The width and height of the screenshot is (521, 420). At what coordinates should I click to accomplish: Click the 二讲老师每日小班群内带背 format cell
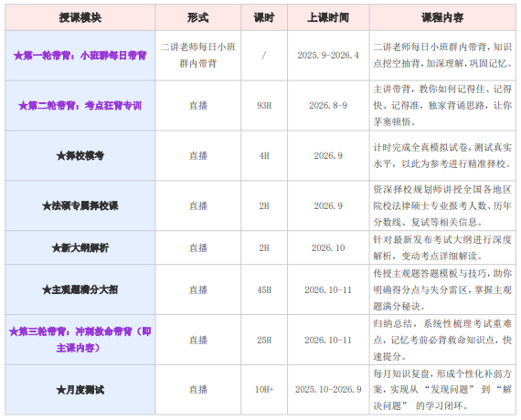(x=198, y=55)
